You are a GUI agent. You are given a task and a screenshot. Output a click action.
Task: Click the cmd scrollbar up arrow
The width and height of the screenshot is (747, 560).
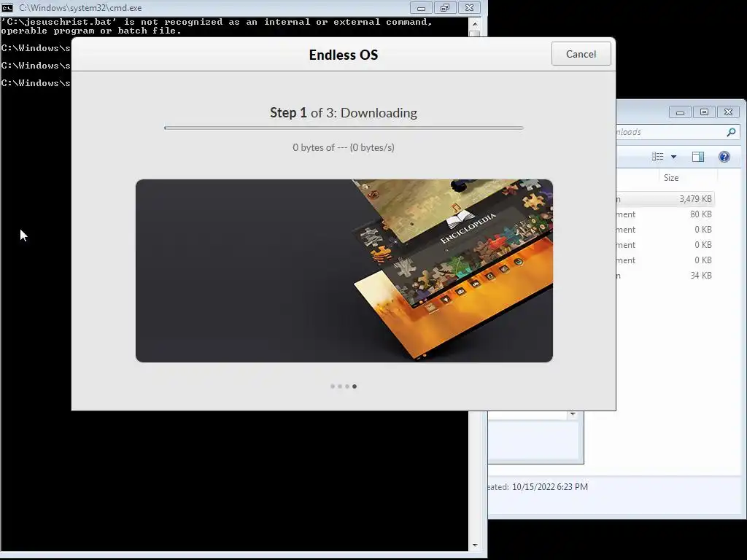point(474,24)
